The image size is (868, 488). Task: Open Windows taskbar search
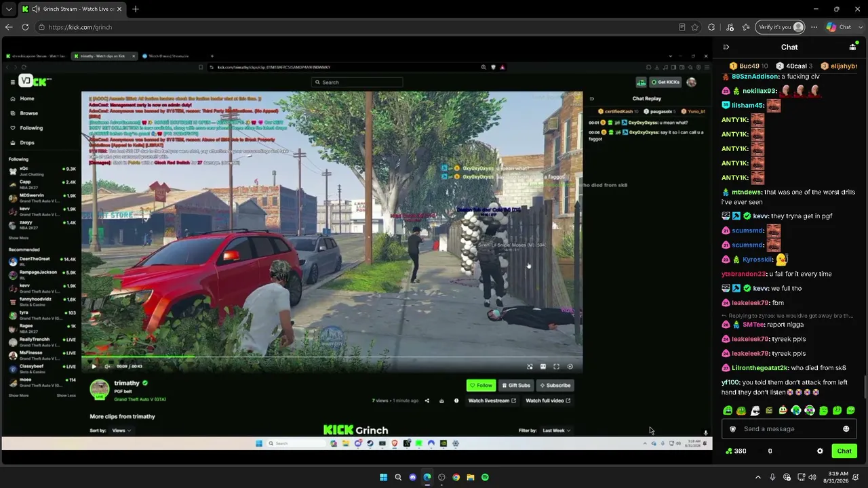click(x=398, y=477)
